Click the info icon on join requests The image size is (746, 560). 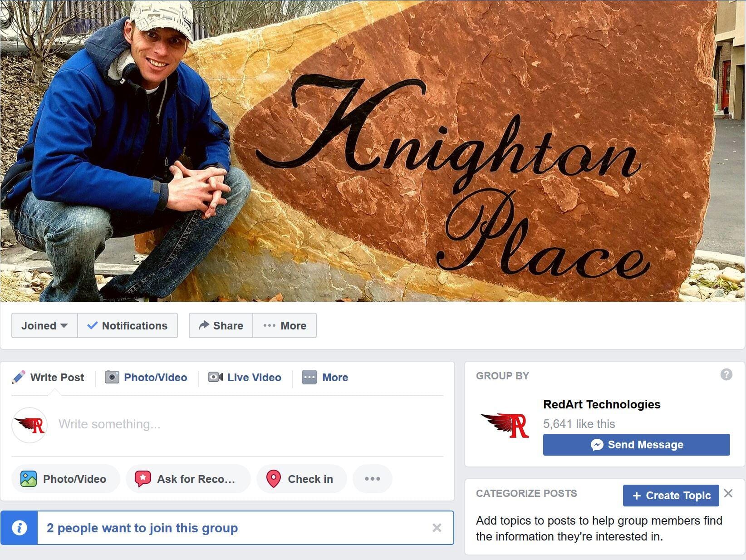(19, 528)
